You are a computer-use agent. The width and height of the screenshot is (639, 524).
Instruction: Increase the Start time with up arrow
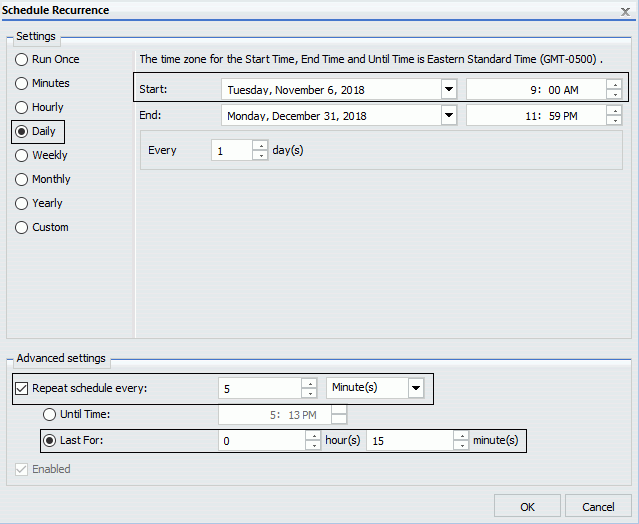(614, 85)
